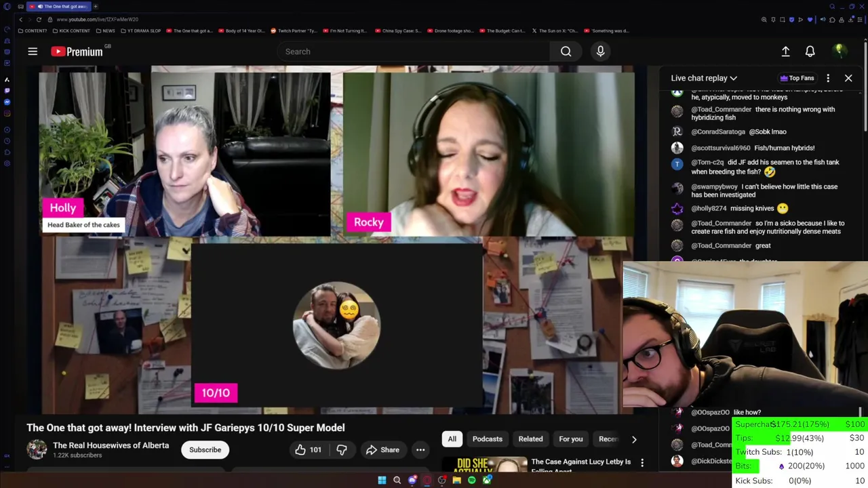Click the YouTube search magnifier button

[566, 52]
